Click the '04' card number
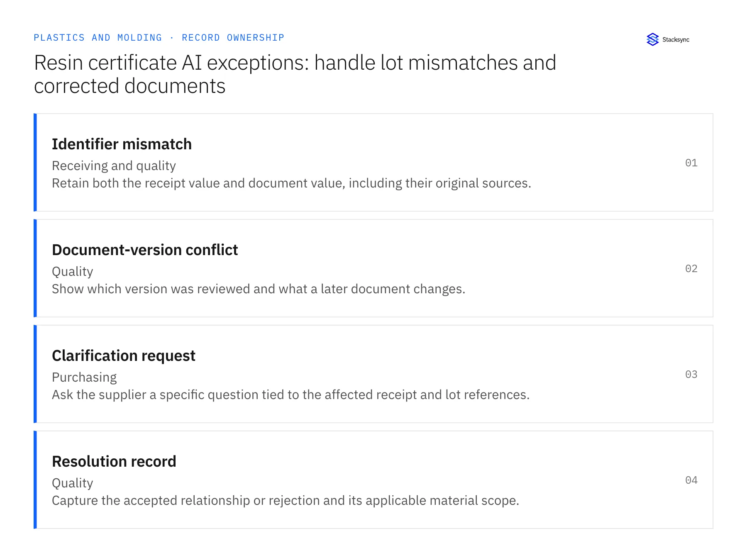Viewport: 747px width, 560px height. (691, 480)
